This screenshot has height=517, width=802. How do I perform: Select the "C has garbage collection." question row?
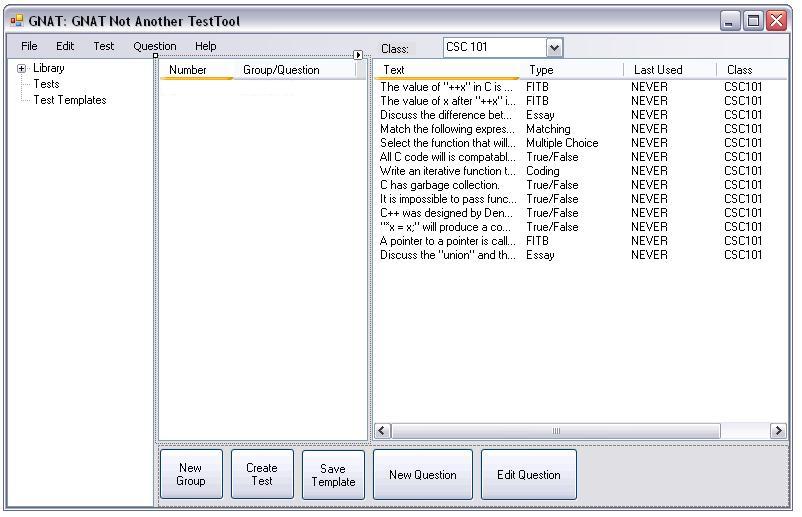440,185
